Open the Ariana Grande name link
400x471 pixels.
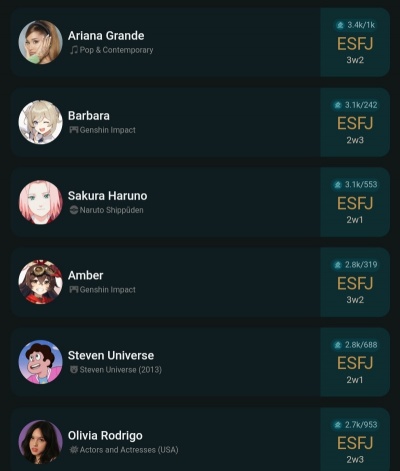(x=106, y=36)
